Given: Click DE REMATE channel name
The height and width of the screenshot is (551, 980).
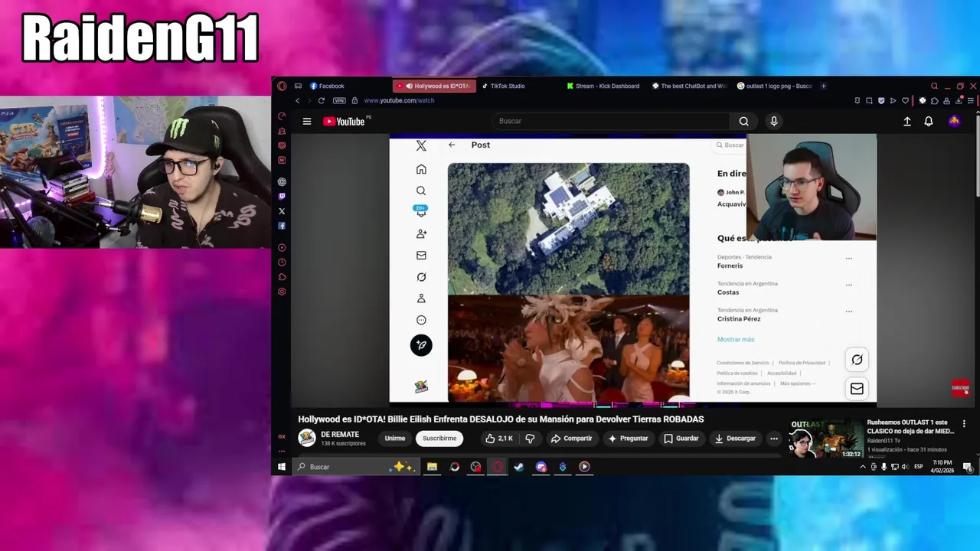Looking at the screenshot, I should (x=340, y=435).
